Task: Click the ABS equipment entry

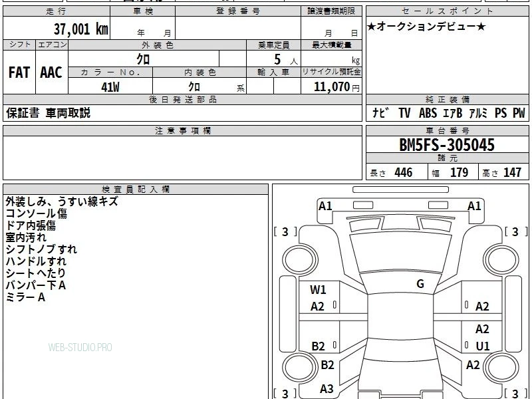Action: pos(428,113)
